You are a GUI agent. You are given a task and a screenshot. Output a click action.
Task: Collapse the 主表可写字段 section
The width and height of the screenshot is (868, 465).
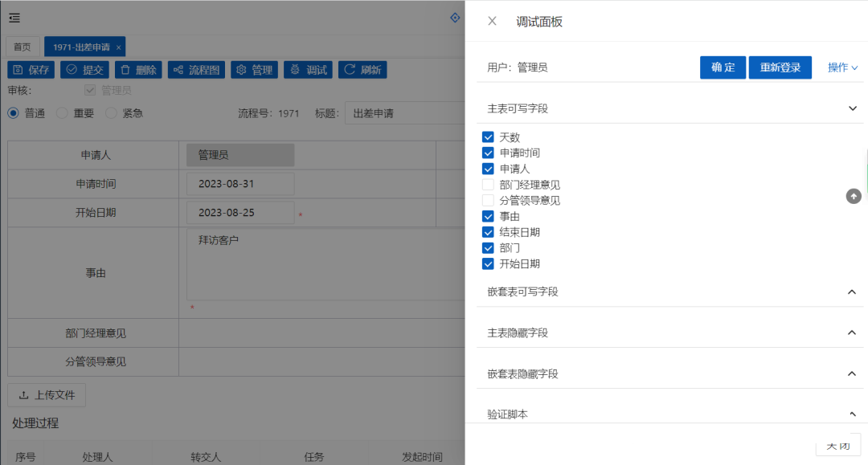(852, 108)
